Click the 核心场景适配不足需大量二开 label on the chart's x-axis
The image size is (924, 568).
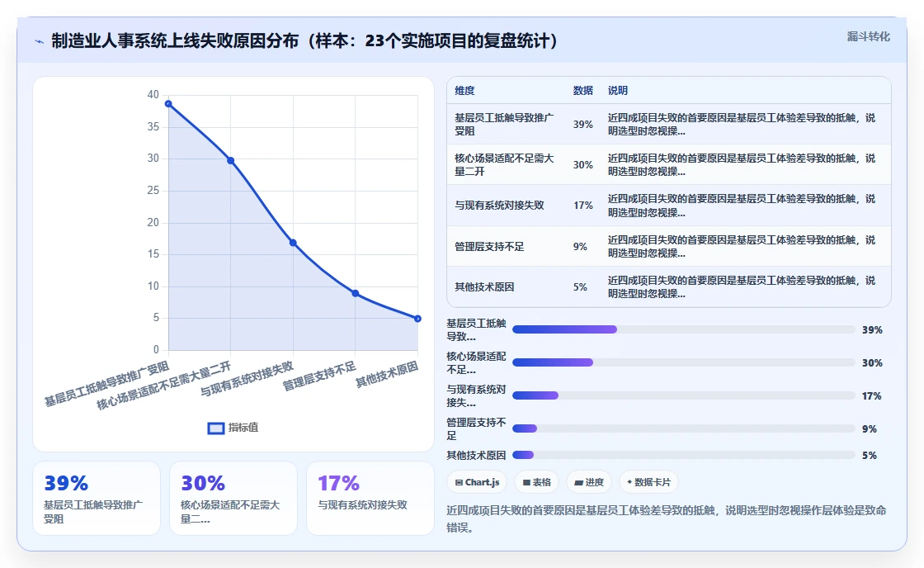pos(163,386)
